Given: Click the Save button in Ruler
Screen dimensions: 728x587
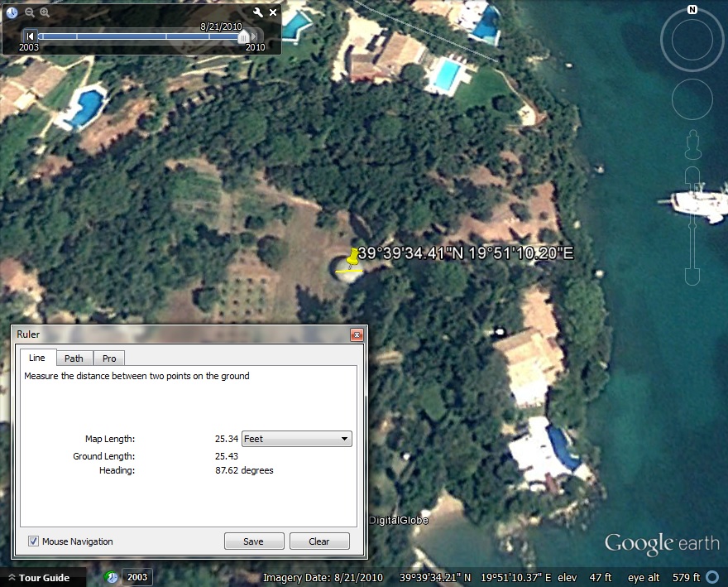Looking at the screenshot, I should pyautogui.click(x=254, y=541).
